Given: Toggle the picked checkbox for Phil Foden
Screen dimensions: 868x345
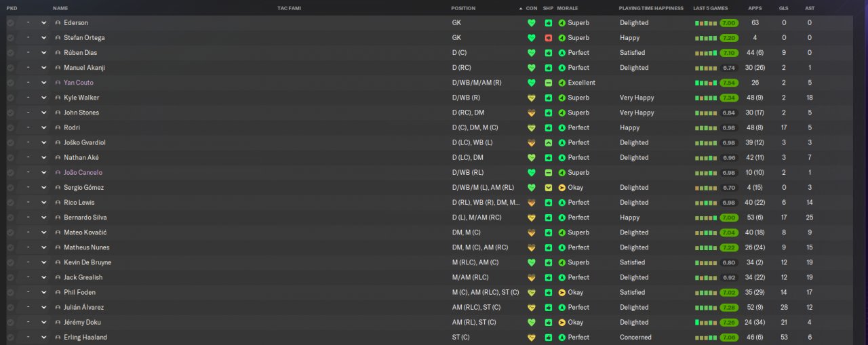Looking at the screenshot, I should point(10,292).
